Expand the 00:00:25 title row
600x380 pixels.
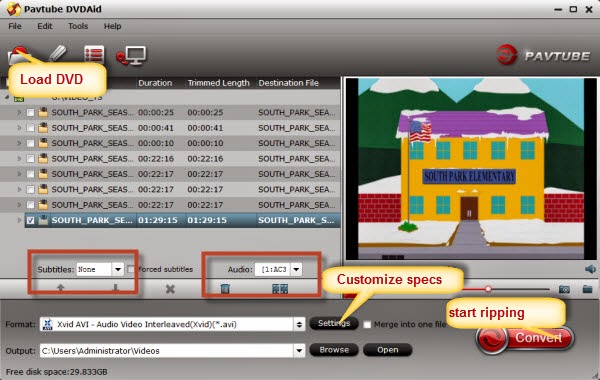pos(19,113)
